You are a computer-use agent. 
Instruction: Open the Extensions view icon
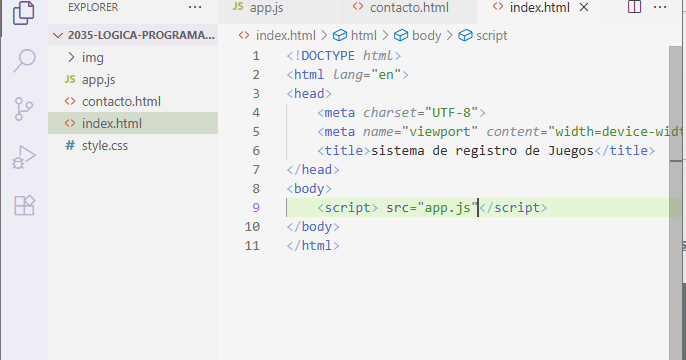coord(24,205)
